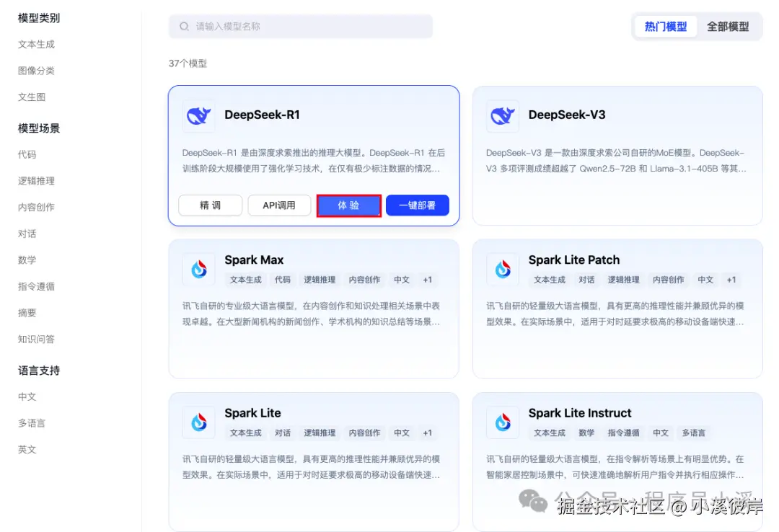This screenshot has width=779, height=532.
Task: Click the Spark Lite flame logo
Action: point(199,422)
